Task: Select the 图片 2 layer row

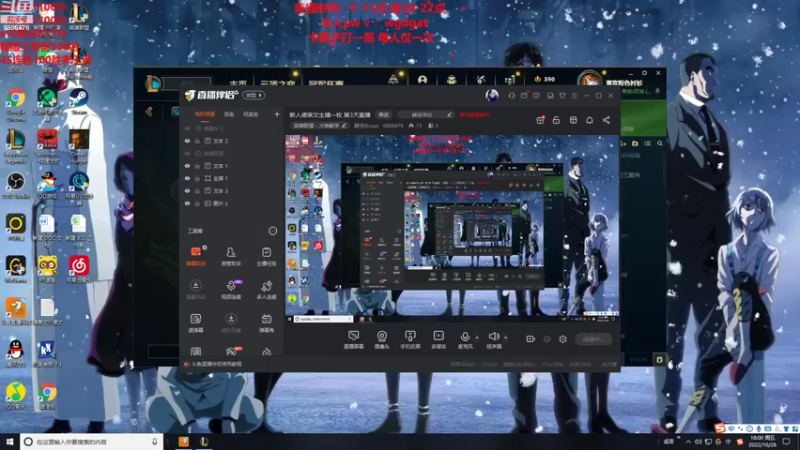Action: (x=231, y=204)
